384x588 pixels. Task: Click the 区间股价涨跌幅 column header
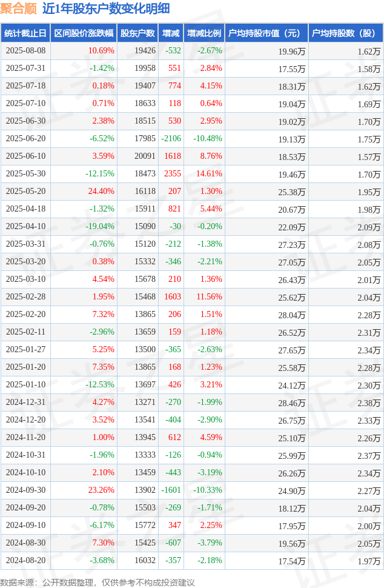click(x=84, y=33)
